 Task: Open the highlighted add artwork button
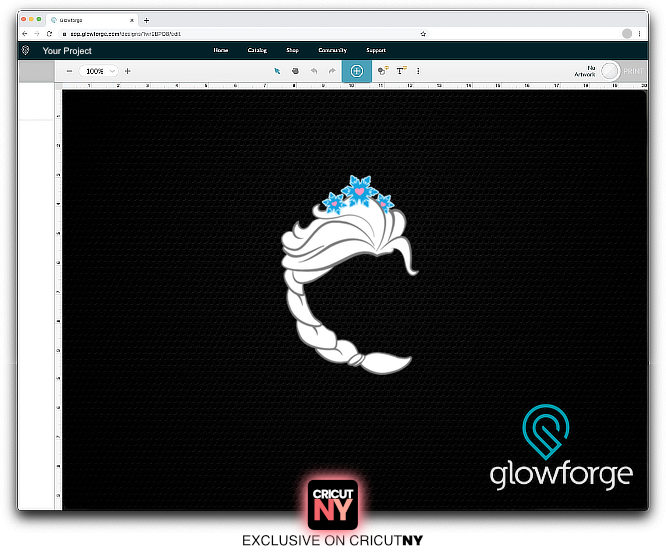[x=357, y=71]
